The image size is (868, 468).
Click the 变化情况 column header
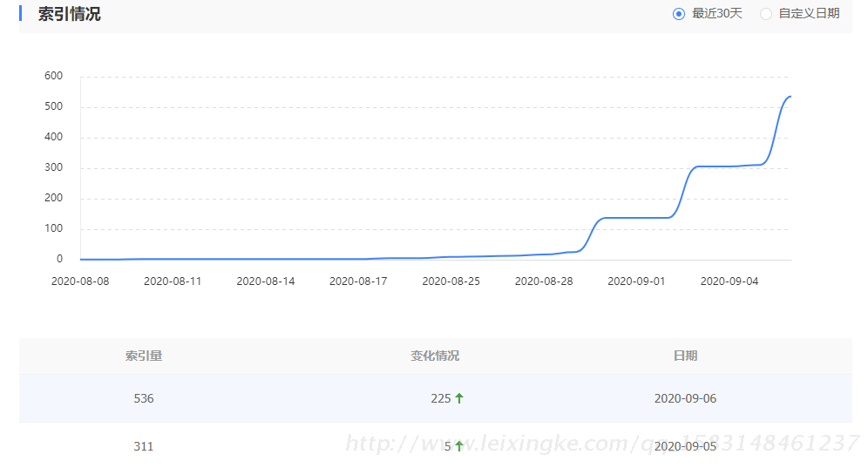coord(435,356)
